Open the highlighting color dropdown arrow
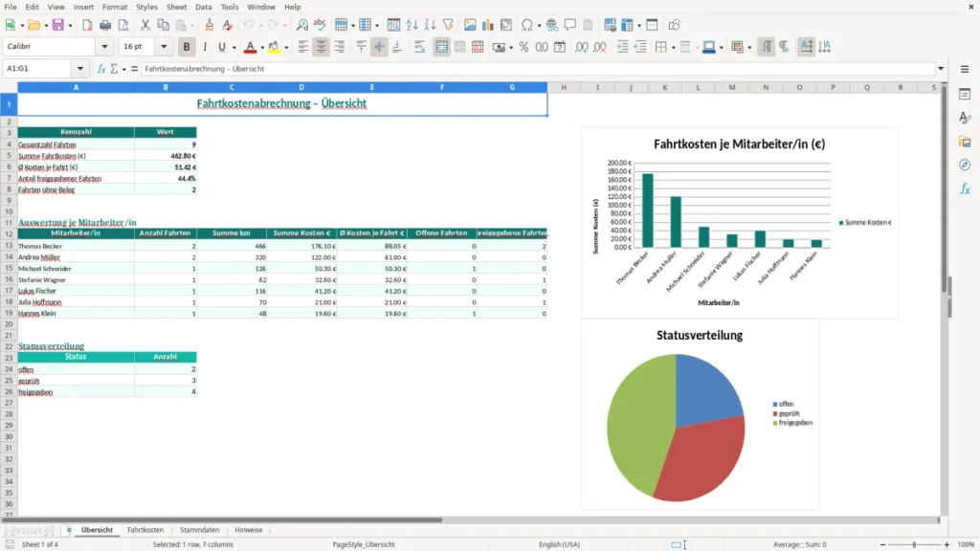The image size is (980, 551). coord(286,48)
